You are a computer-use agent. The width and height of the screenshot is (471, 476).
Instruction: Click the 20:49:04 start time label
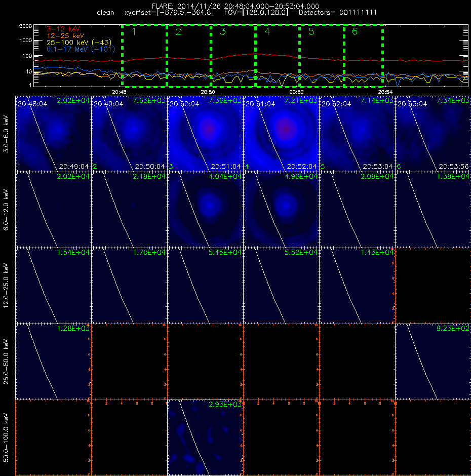pos(108,104)
